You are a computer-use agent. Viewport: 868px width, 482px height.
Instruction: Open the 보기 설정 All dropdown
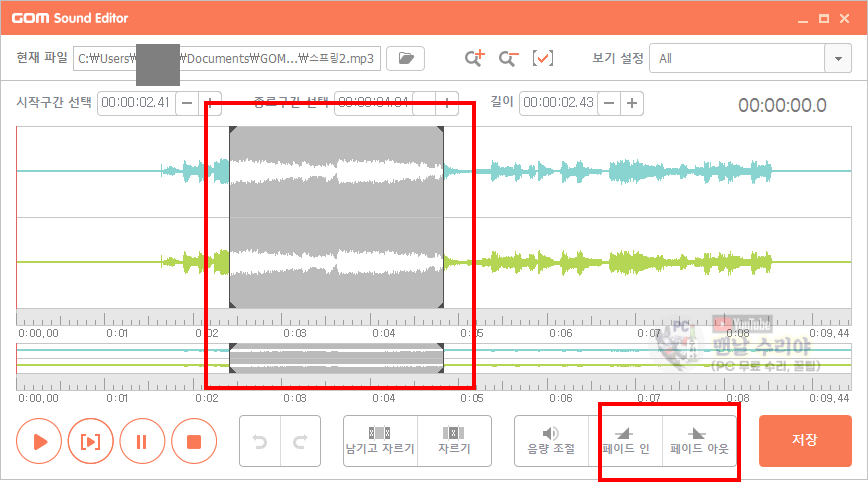750,58
